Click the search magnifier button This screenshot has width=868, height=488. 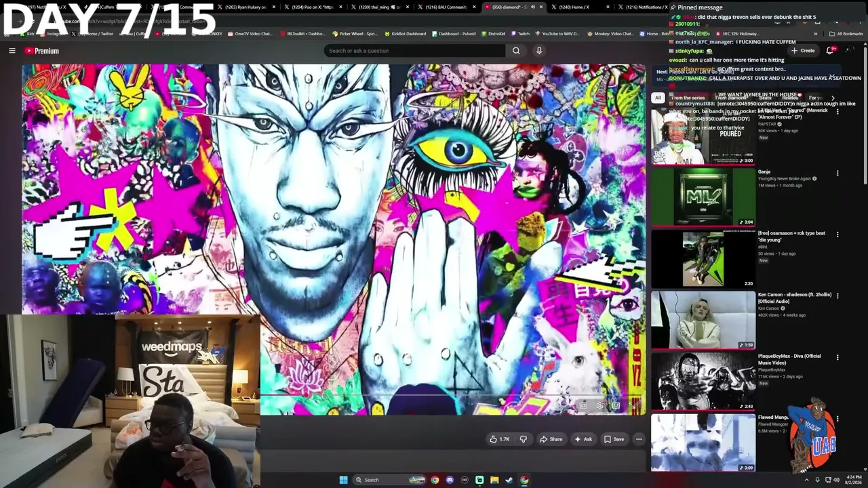[516, 51]
